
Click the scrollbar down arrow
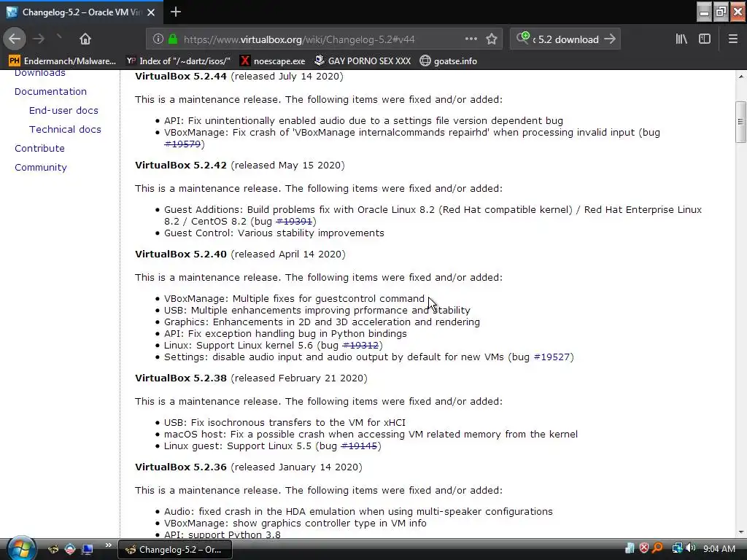click(741, 532)
